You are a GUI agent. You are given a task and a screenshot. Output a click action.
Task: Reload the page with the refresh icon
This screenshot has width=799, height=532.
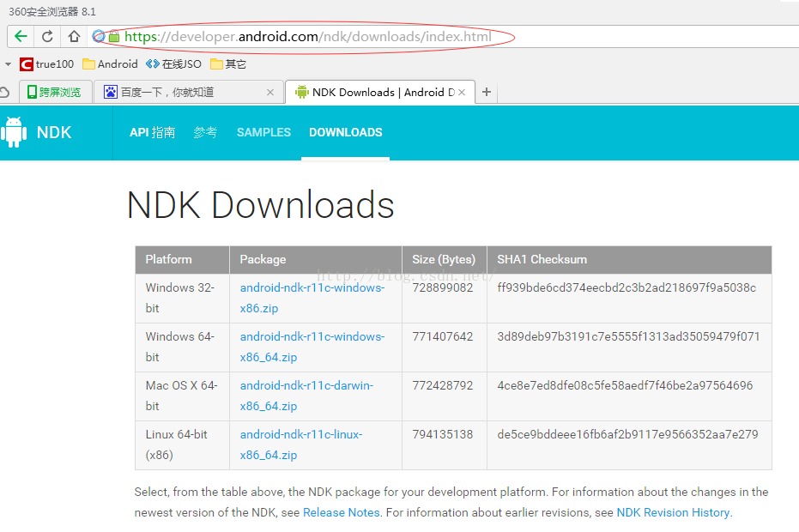tap(47, 36)
